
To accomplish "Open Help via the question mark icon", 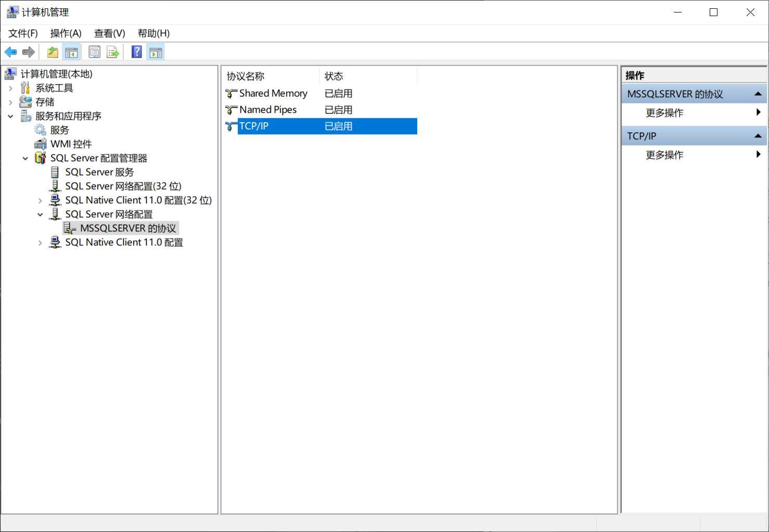I will click(137, 52).
